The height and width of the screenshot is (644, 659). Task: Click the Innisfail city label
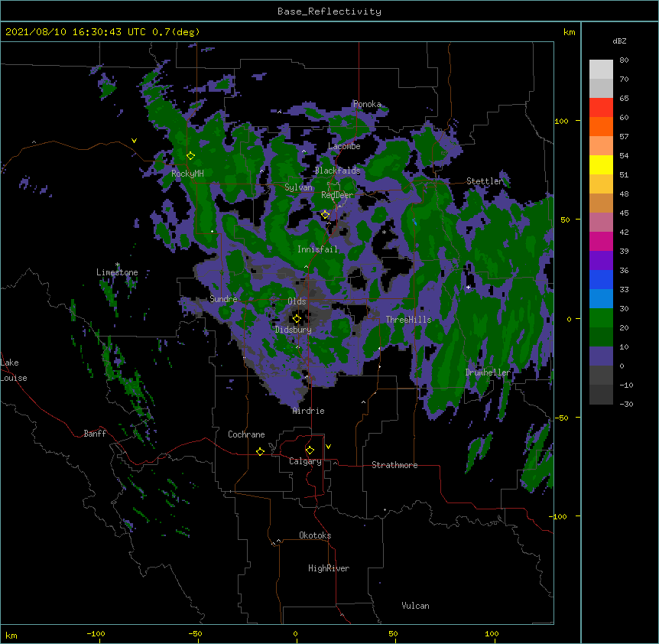tap(317, 249)
